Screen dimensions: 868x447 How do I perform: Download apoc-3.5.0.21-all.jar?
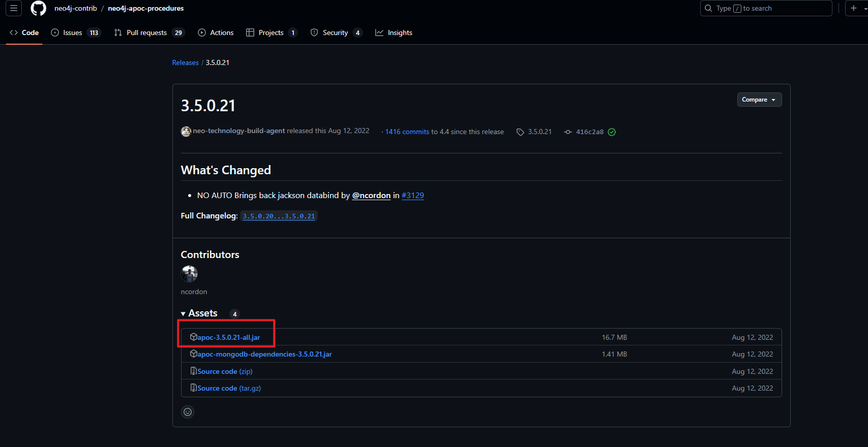point(229,337)
